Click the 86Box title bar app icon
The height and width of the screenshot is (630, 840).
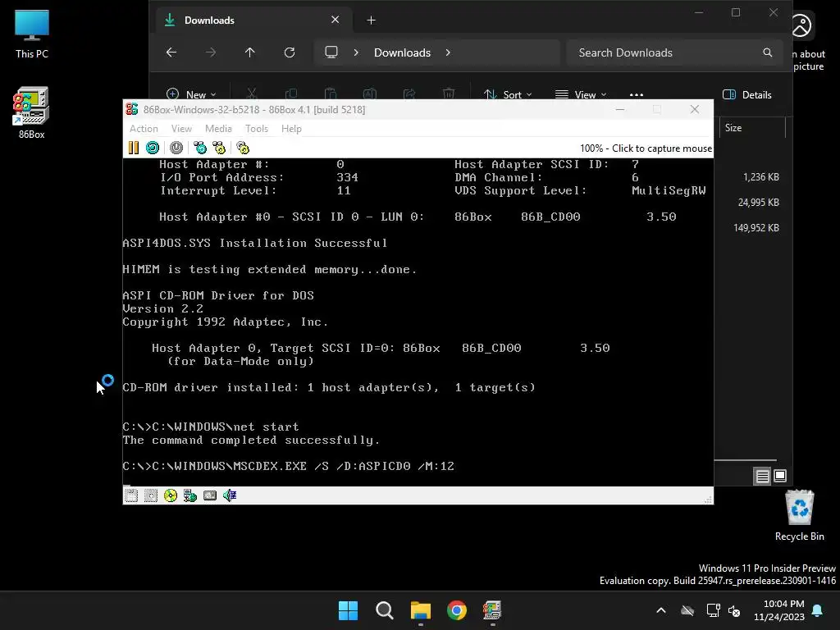[132, 109]
